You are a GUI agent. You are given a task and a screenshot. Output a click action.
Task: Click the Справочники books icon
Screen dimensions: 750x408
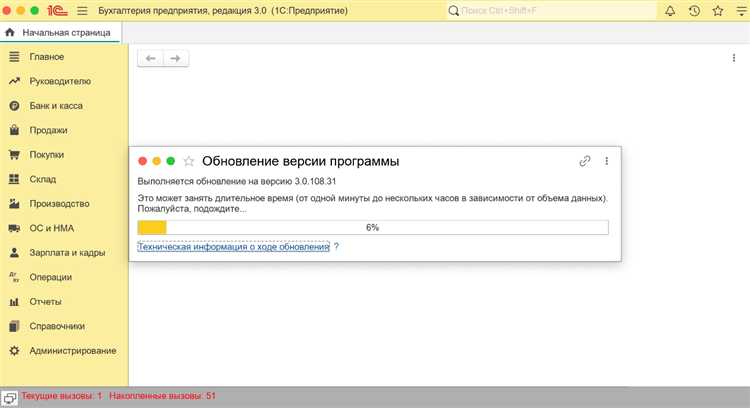click(x=14, y=326)
